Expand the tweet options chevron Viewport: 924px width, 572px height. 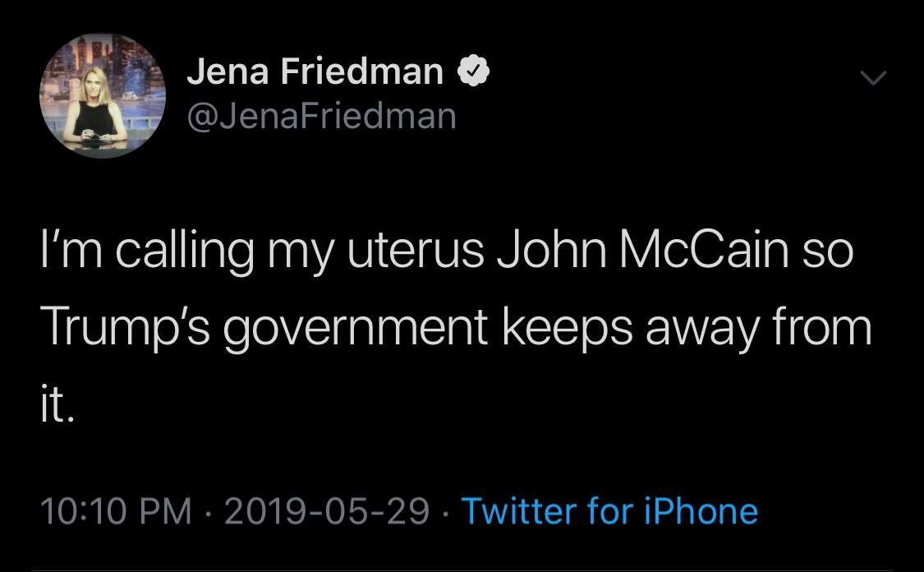[873, 79]
